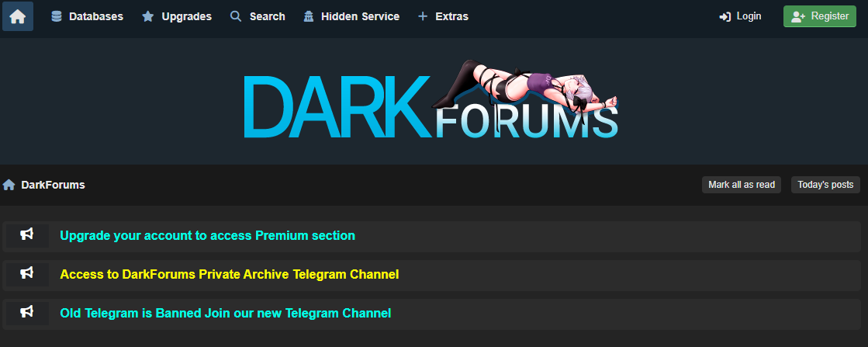Open Upgrade your account to access Premium section
The height and width of the screenshot is (347, 868).
[208, 235]
